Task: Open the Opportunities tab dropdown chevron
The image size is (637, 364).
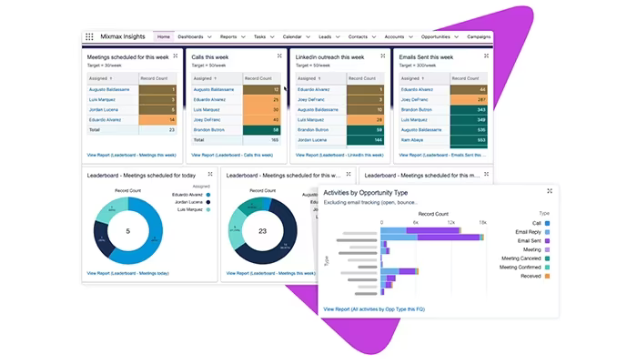Action: [456, 37]
